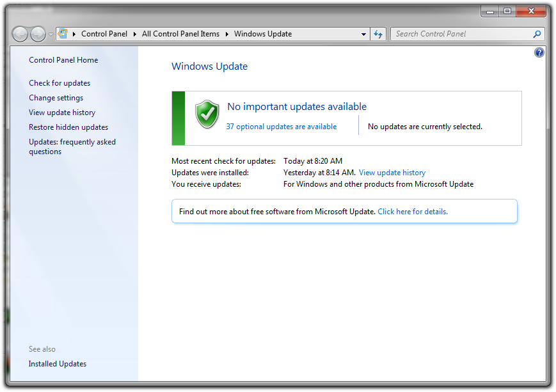Viewport: 556px width, 392px height.
Task: Open Control Panel Home
Action: 63,60
